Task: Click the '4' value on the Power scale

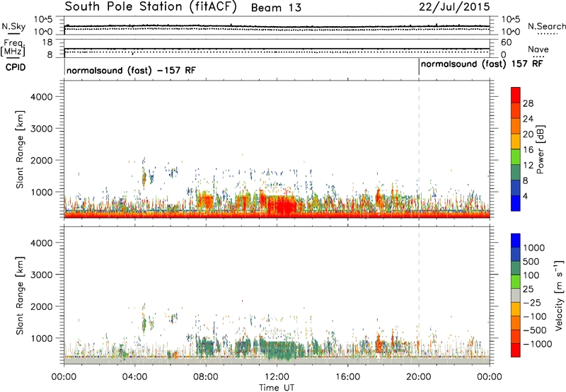Action: click(x=525, y=197)
